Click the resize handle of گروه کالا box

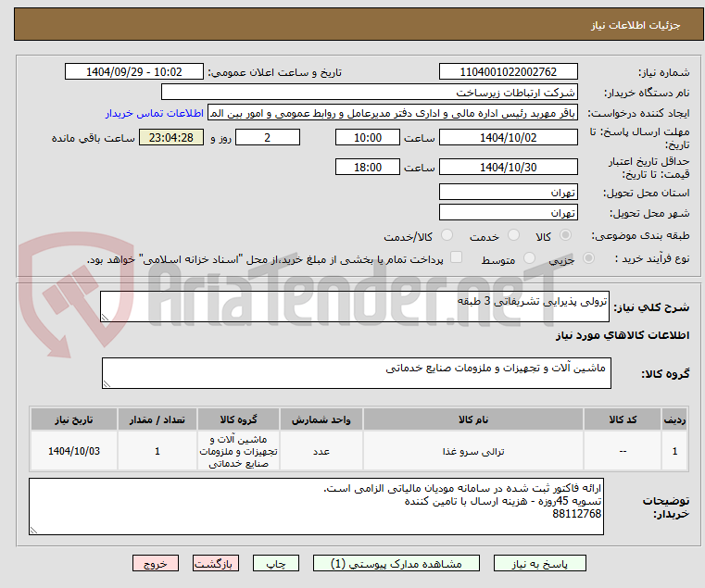click(107, 384)
